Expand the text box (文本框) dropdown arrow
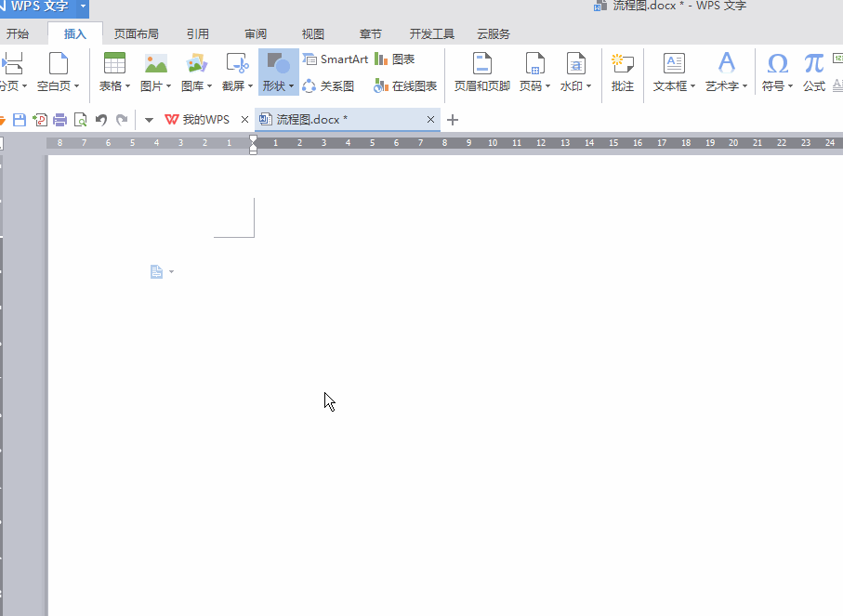 (693, 86)
